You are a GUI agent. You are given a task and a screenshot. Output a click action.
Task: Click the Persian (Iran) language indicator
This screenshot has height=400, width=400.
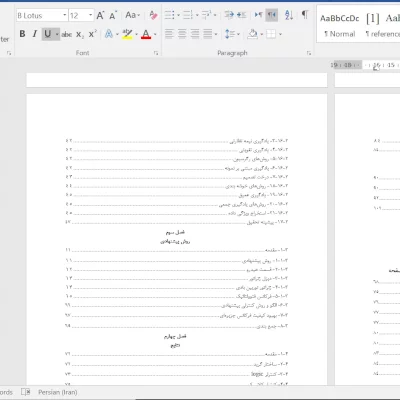58,392
